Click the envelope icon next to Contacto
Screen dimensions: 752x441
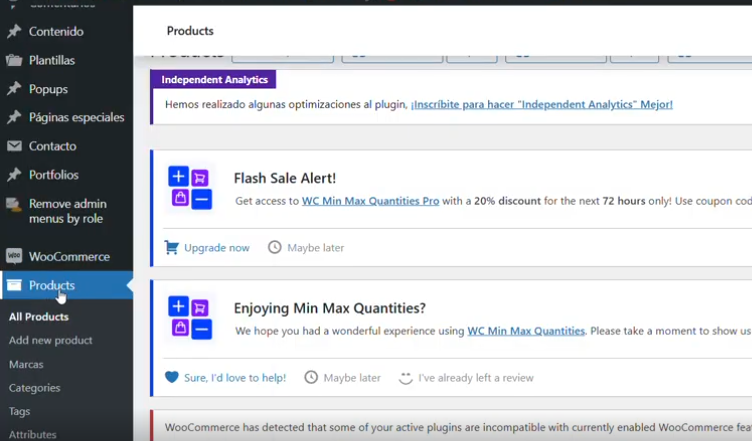pos(14,146)
